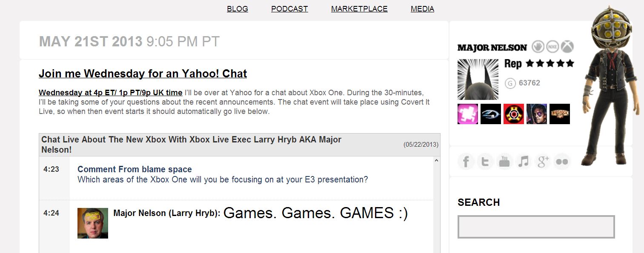644x253 pixels.
Task: Click the Halo 4 game tile
Action: pyautogui.click(x=491, y=114)
